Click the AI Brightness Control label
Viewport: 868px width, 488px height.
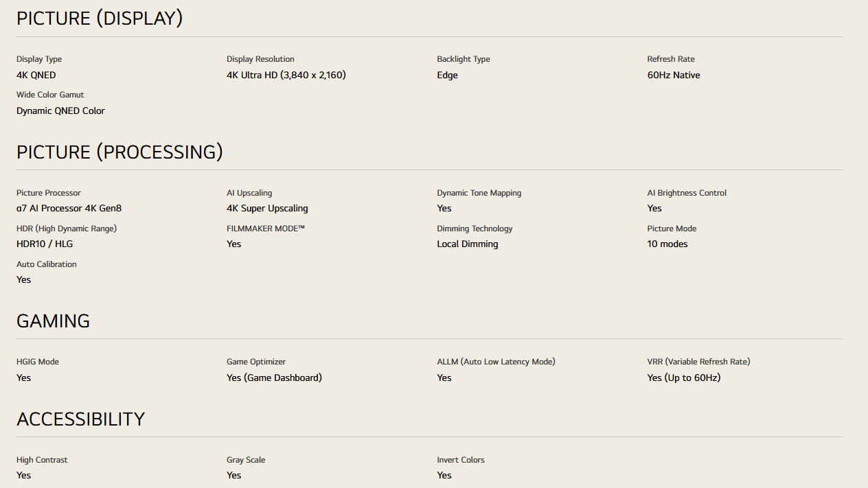[x=687, y=193]
